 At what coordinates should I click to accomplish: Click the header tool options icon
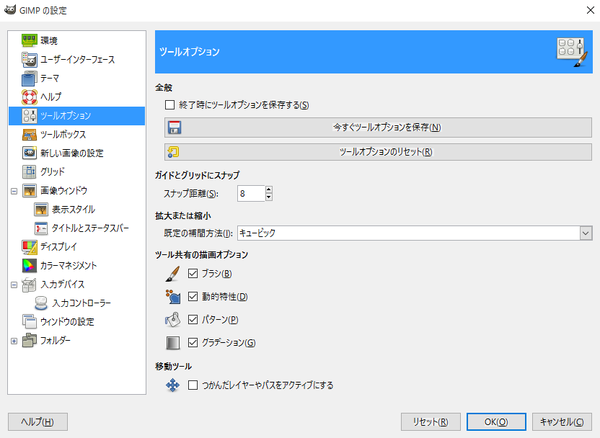pyautogui.click(x=572, y=52)
